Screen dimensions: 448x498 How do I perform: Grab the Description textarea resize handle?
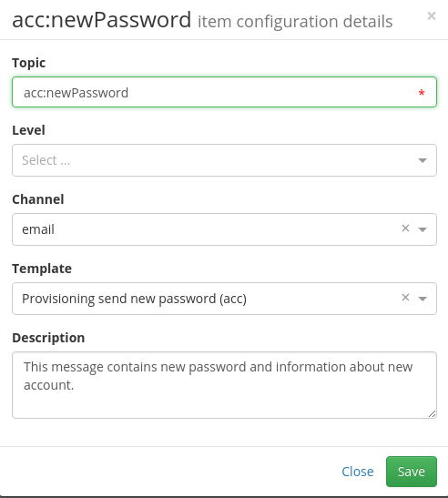[432, 413]
